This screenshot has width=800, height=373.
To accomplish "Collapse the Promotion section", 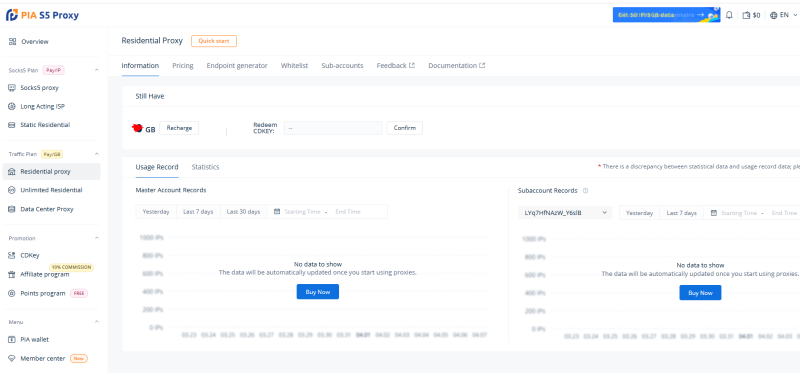I will click(x=97, y=238).
